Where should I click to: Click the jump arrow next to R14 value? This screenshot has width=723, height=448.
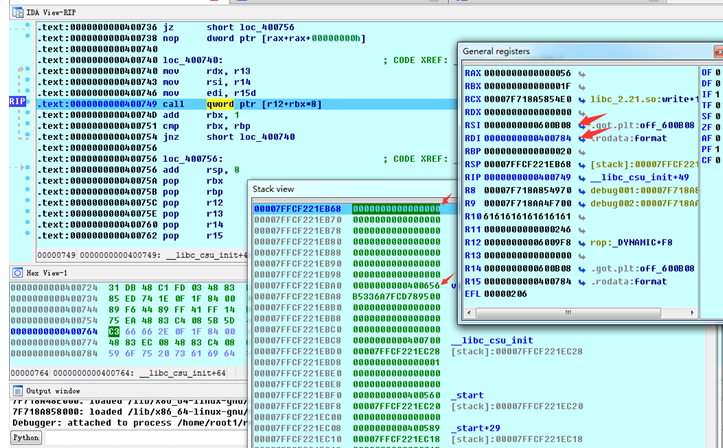click(x=582, y=268)
